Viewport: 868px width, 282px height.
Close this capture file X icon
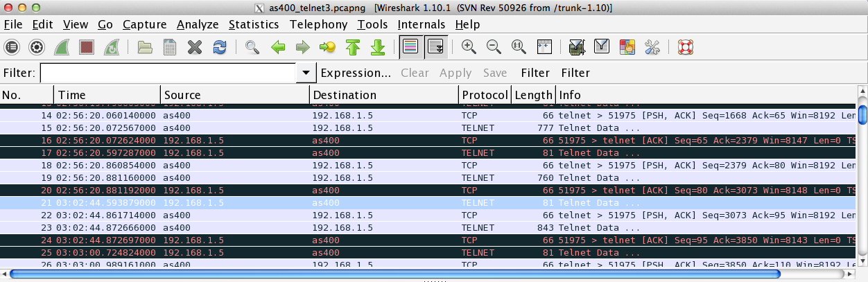click(195, 47)
